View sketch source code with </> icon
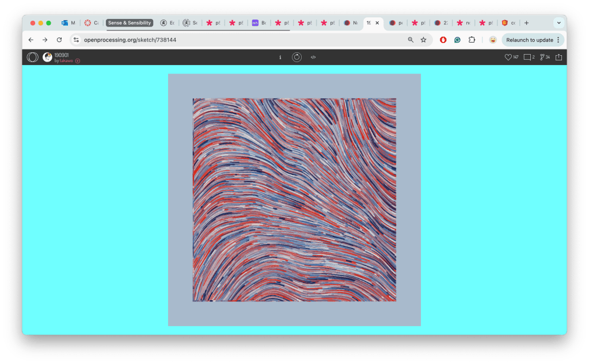The image size is (589, 364). pyautogui.click(x=313, y=57)
